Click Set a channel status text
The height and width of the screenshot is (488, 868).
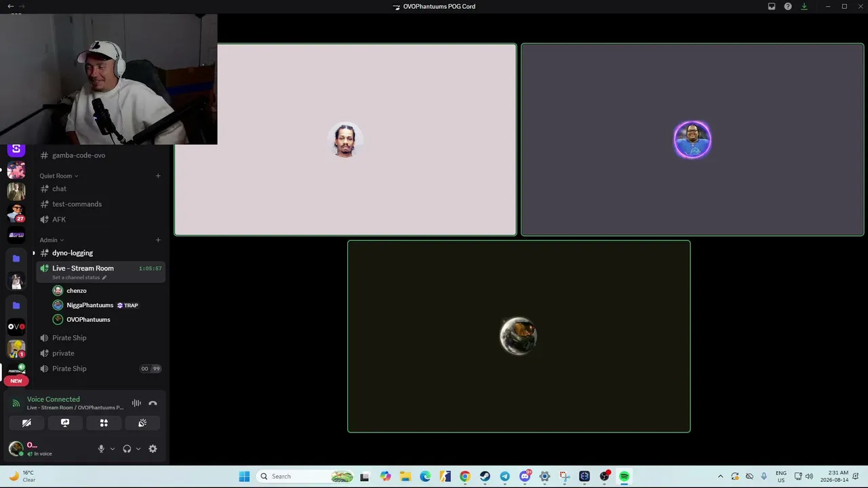tap(76, 278)
